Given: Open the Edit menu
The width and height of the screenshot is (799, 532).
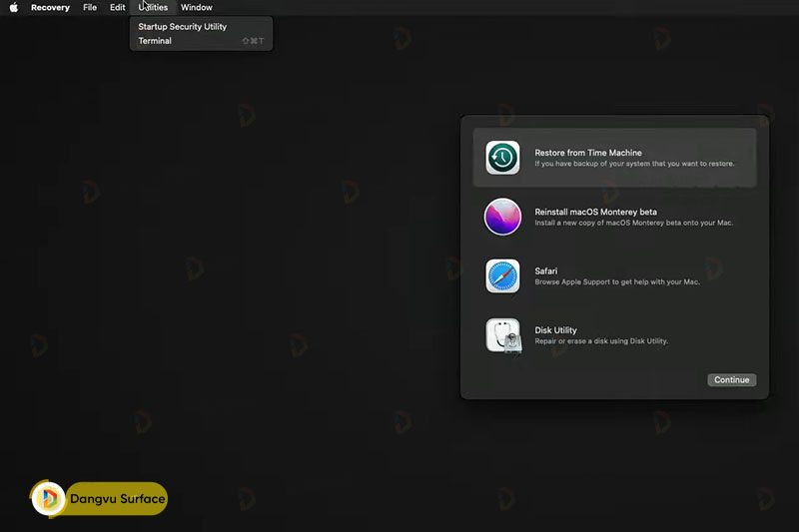Looking at the screenshot, I should (118, 7).
